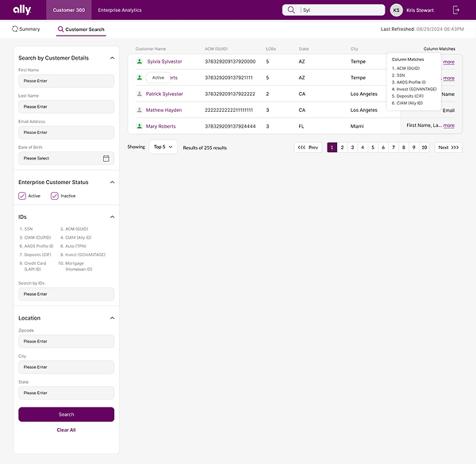This screenshot has height=464, width=476.
Task: Collapse the IDs section
Action: point(113,217)
